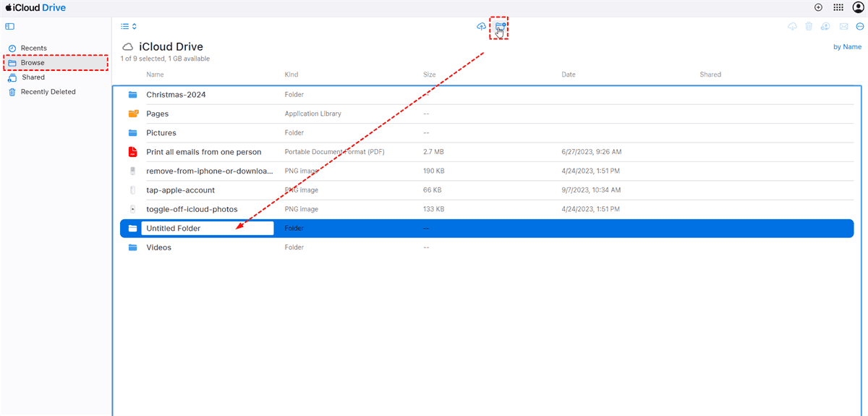Sort by the Kind column header

pos(292,75)
